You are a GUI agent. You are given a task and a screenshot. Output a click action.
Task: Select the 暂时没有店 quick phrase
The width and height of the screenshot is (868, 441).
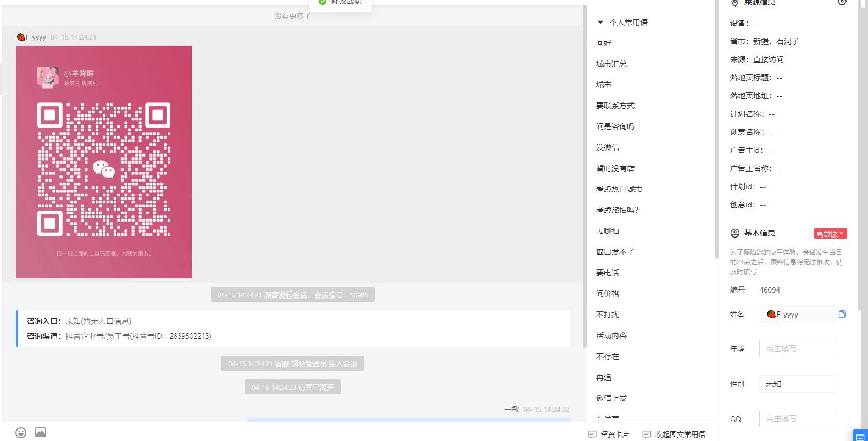615,168
